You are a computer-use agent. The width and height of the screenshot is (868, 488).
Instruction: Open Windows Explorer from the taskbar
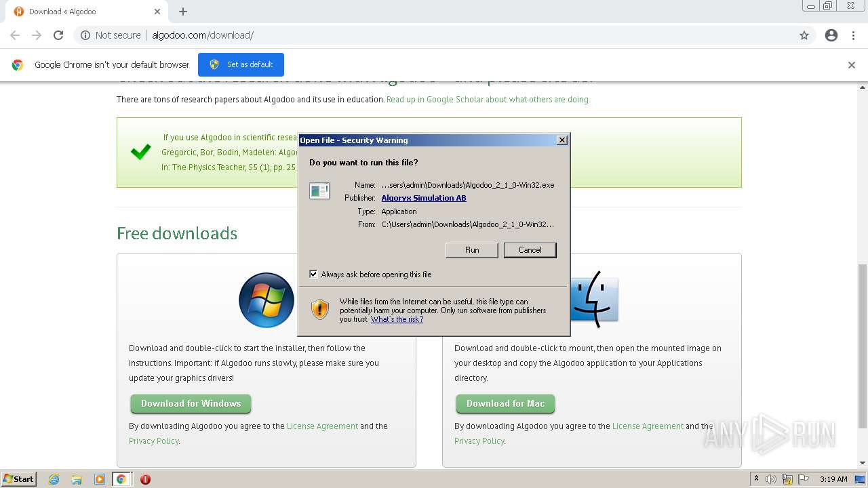pos(77,479)
